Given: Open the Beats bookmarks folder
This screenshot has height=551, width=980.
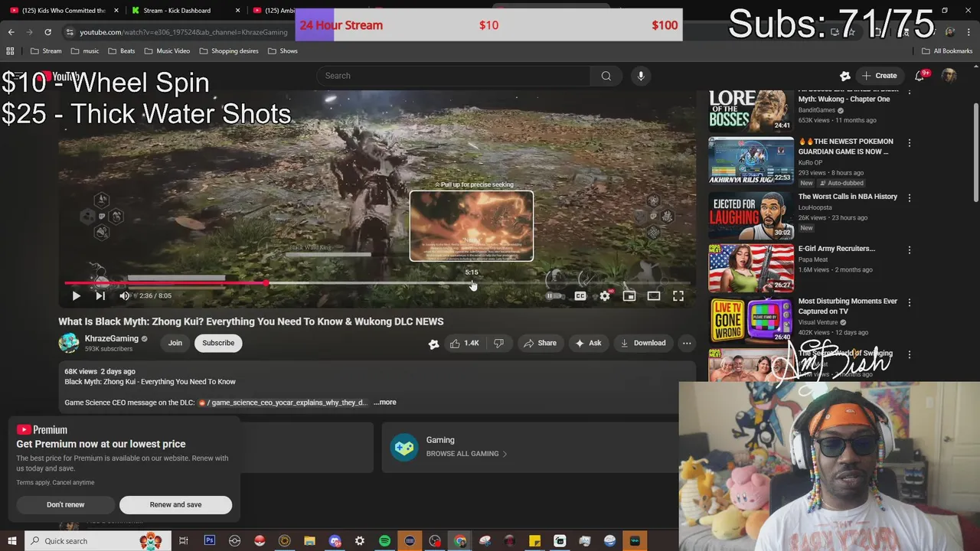Looking at the screenshot, I should click(122, 51).
